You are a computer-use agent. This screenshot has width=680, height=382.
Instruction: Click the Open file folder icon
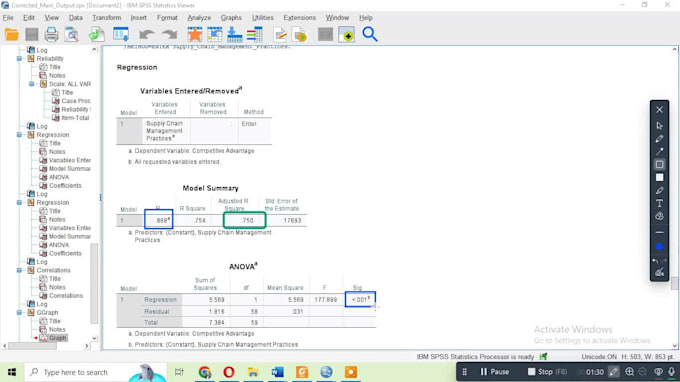pyautogui.click(x=12, y=34)
